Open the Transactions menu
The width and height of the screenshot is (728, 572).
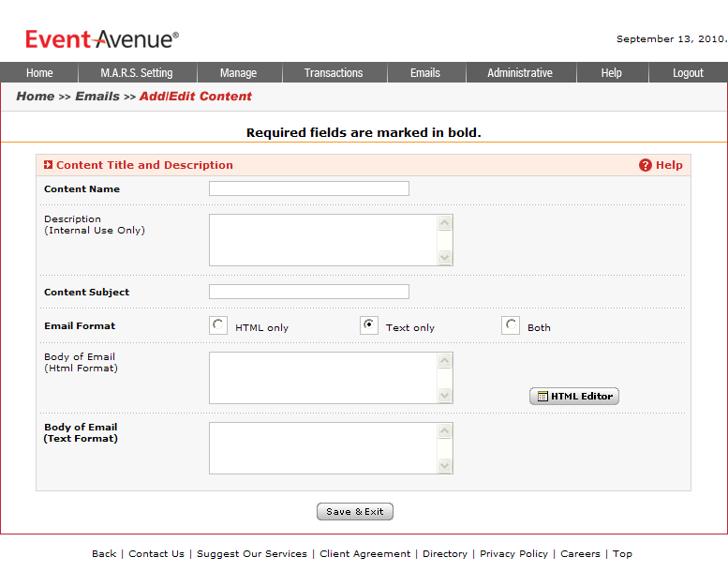(x=334, y=73)
